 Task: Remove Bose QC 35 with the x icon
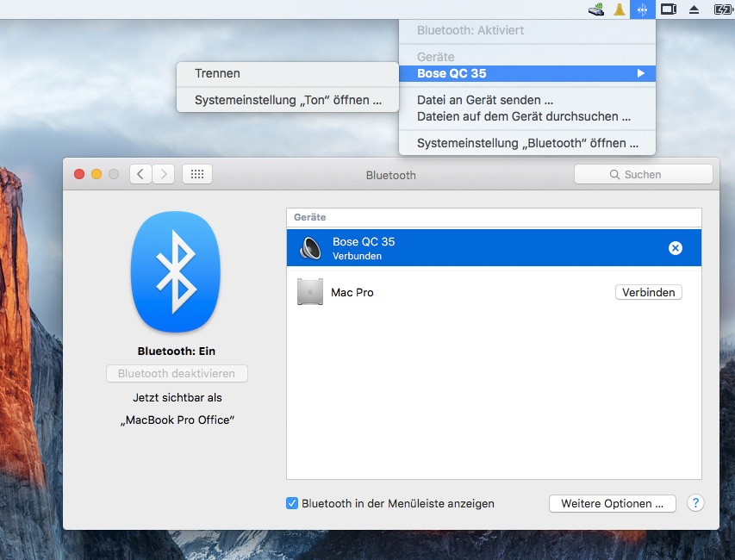point(675,248)
